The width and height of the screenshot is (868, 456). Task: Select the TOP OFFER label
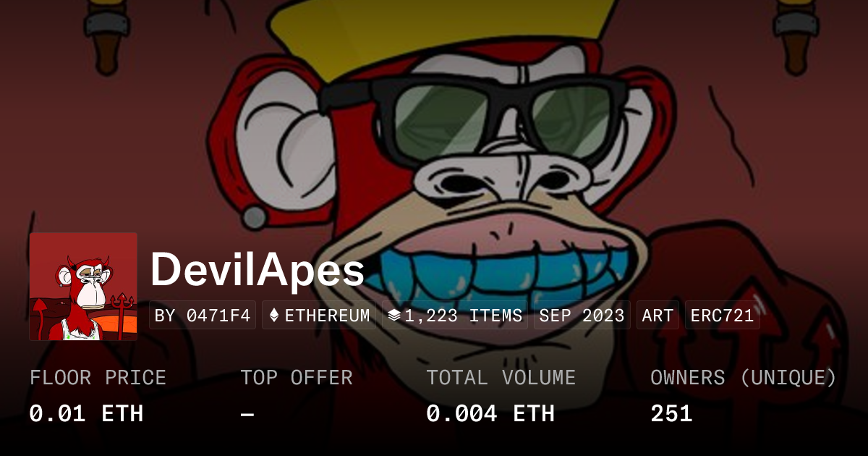pos(297,378)
